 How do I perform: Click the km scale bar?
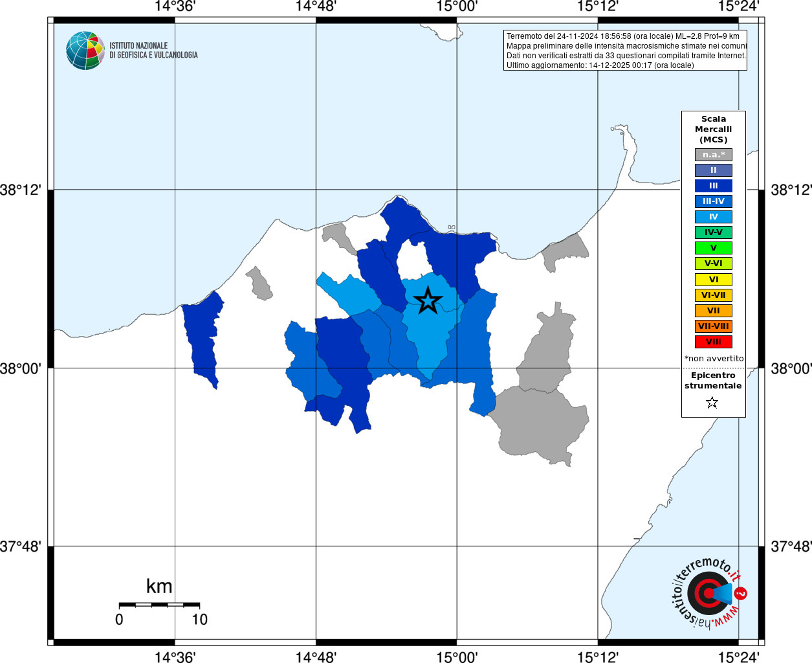(x=159, y=605)
